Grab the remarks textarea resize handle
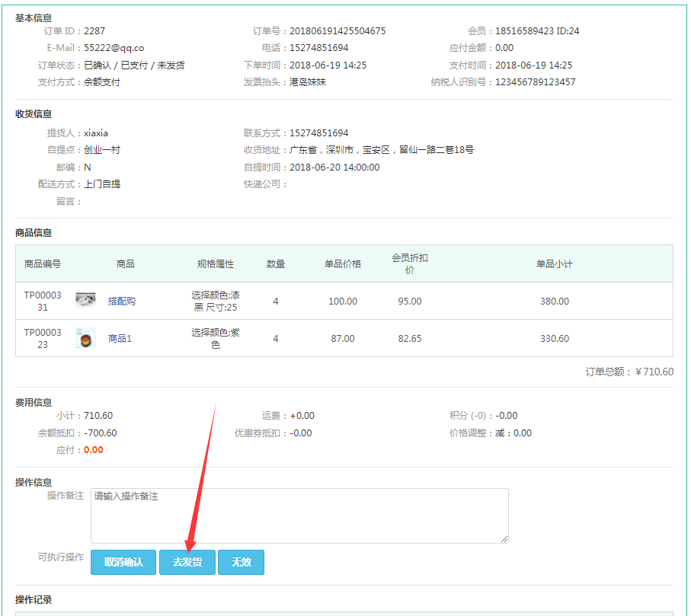 coord(504,538)
